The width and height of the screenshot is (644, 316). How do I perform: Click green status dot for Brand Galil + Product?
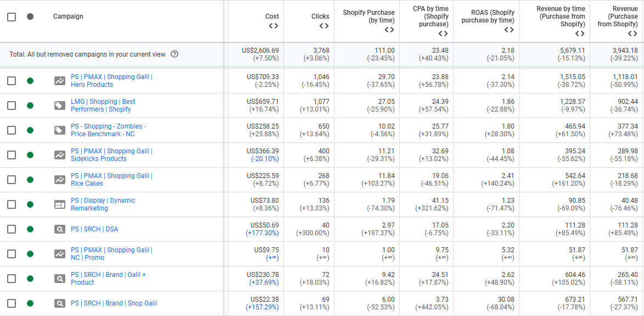click(x=30, y=279)
